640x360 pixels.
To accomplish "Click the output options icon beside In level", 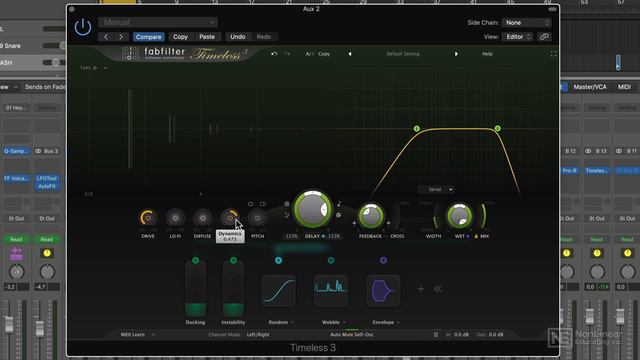I will tap(436, 335).
